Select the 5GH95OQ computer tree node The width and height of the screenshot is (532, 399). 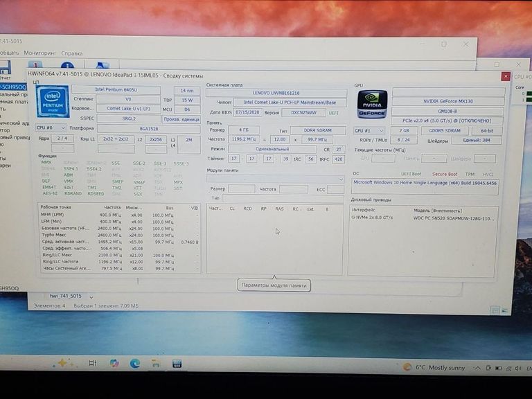tap(13, 87)
